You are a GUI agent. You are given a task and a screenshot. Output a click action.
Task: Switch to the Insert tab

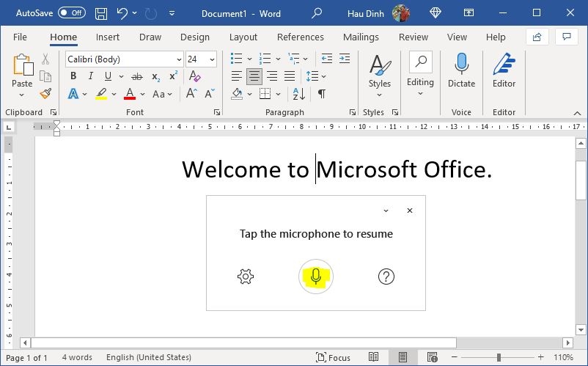[x=108, y=37]
